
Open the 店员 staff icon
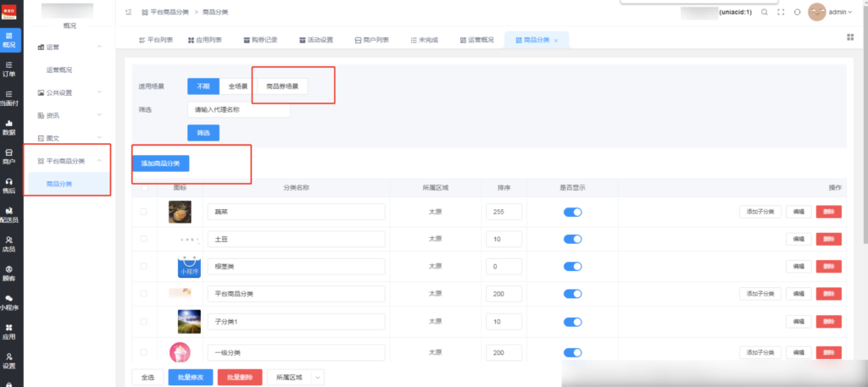point(8,245)
